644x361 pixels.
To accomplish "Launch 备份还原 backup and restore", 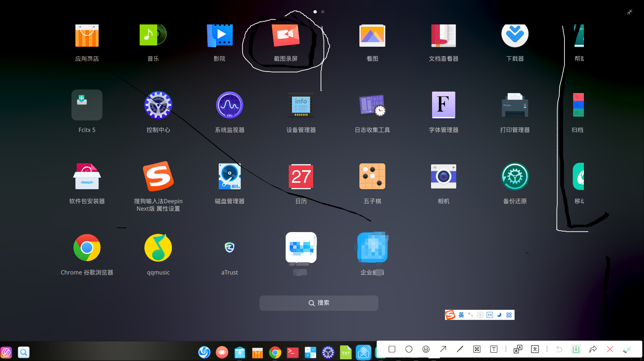I will pos(515,176).
